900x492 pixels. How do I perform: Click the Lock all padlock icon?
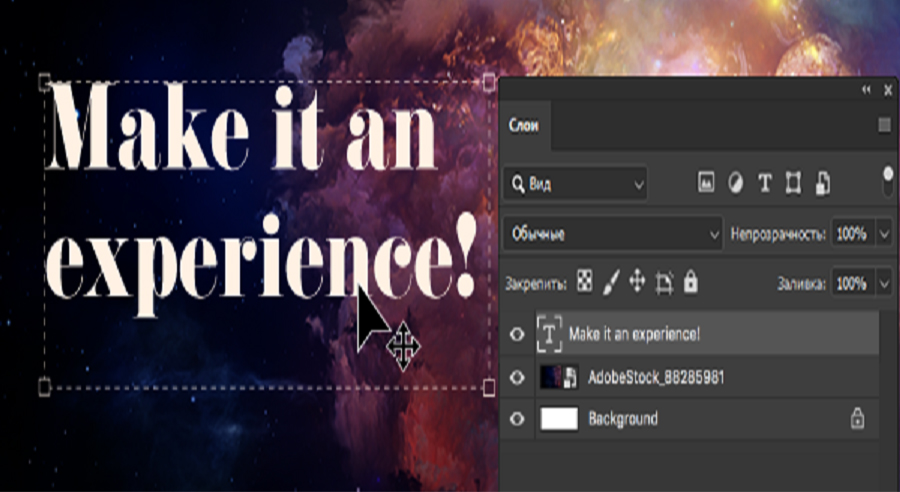(x=690, y=283)
